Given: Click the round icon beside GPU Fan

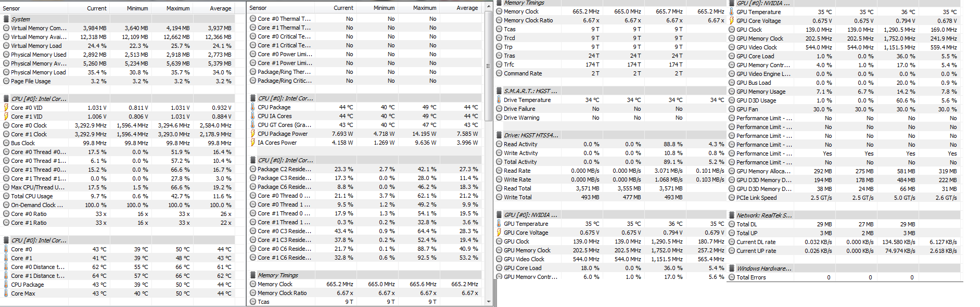Looking at the screenshot, I should click(x=732, y=109).
